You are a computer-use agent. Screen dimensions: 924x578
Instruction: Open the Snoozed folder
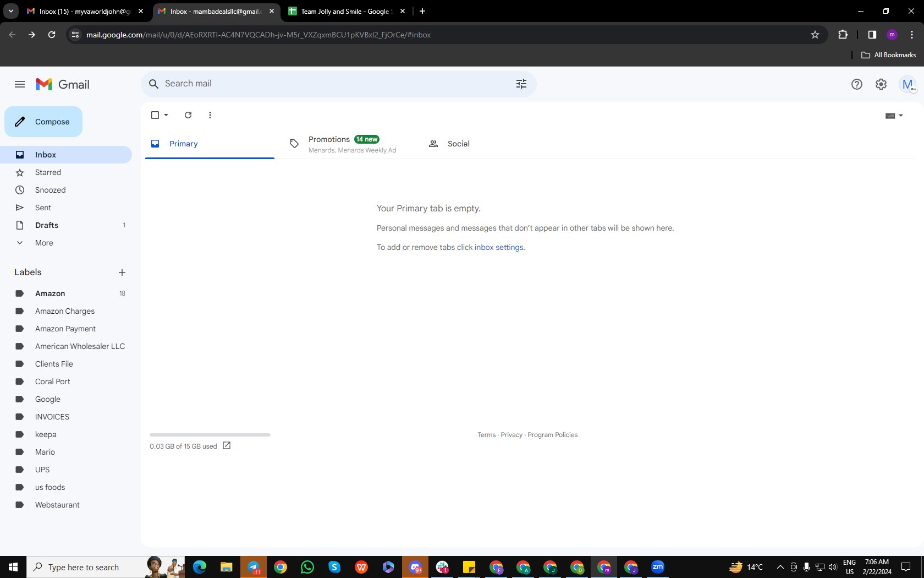pyautogui.click(x=66, y=190)
